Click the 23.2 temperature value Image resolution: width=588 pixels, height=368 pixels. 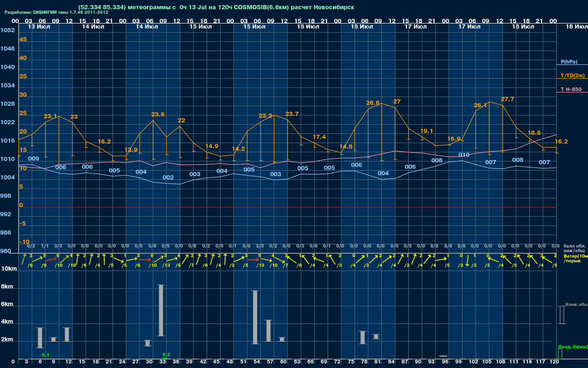tap(266, 116)
